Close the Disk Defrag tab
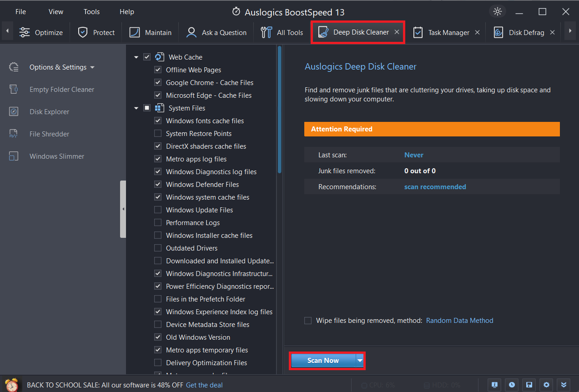Screen dimensions: 579x392 [x=552, y=32]
